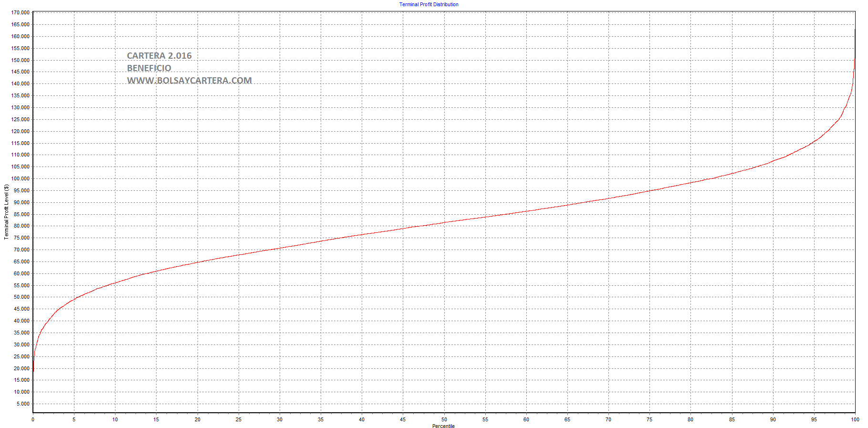Click the red curve at the 5th percentile

coord(74,299)
